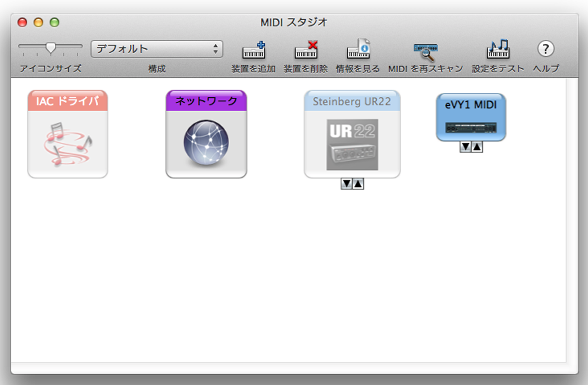The width and height of the screenshot is (588, 385).
Task: Click the 装置を追加 text label
Action: click(253, 69)
